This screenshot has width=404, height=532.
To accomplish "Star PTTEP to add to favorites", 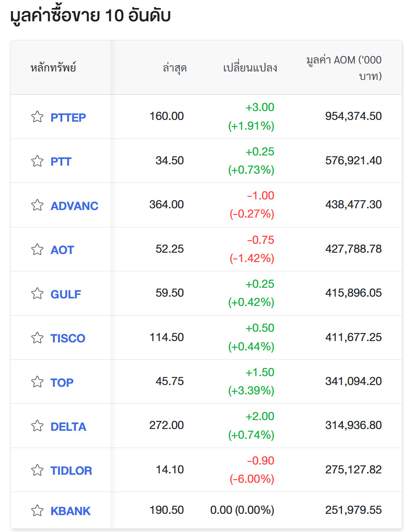I will 37,117.
